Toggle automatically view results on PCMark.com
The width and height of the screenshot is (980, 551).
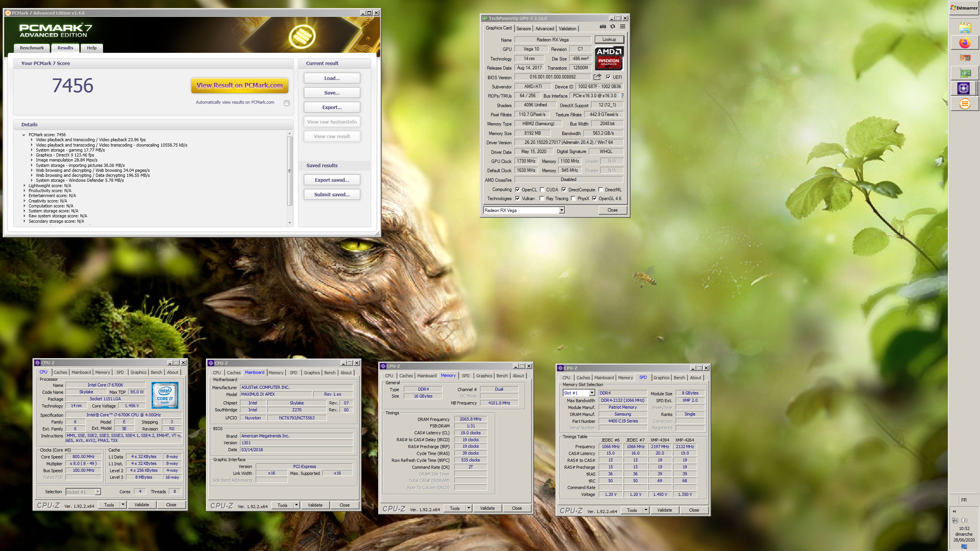(x=286, y=103)
